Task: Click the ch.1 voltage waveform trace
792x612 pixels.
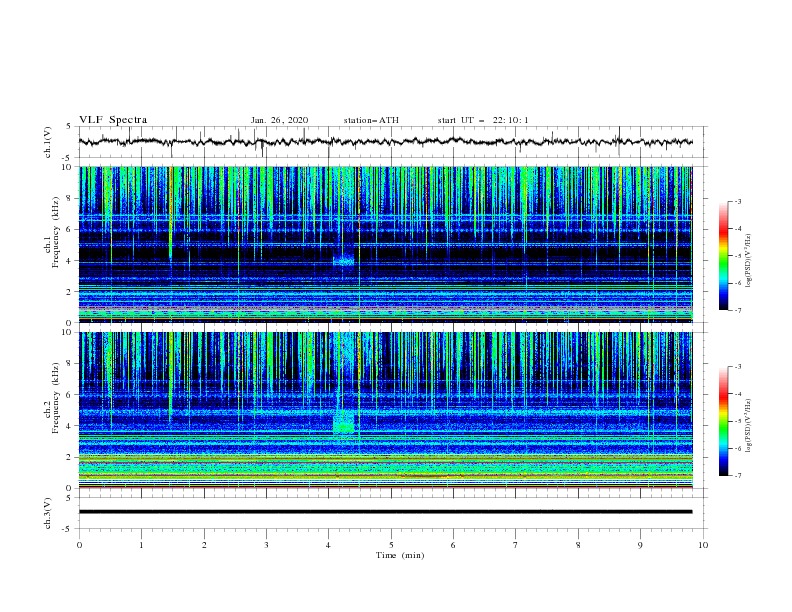Action: (385, 142)
